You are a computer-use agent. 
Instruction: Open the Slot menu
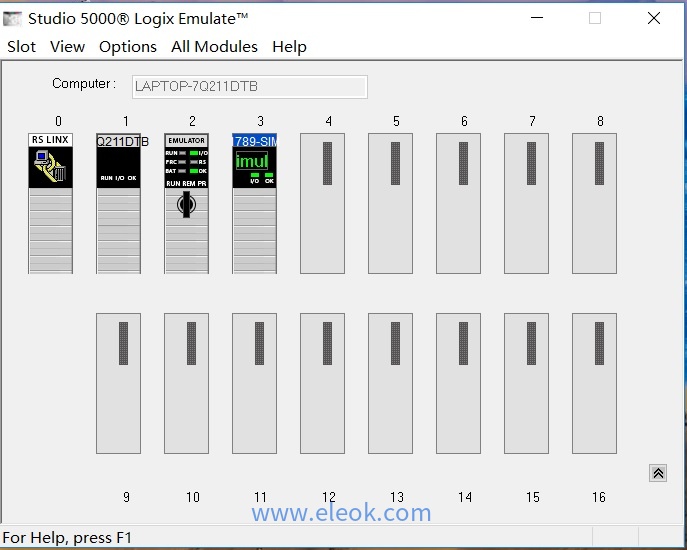tap(22, 47)
